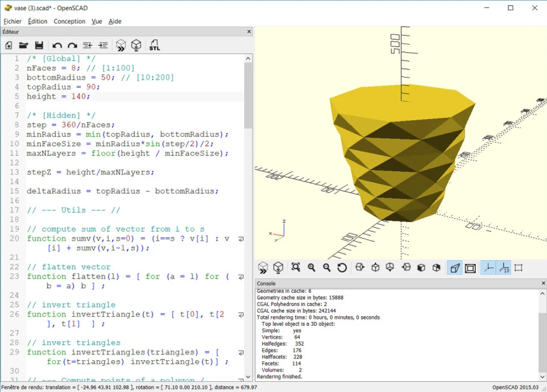
Task: Close the Éditeur panel
Action: (249, 31)
